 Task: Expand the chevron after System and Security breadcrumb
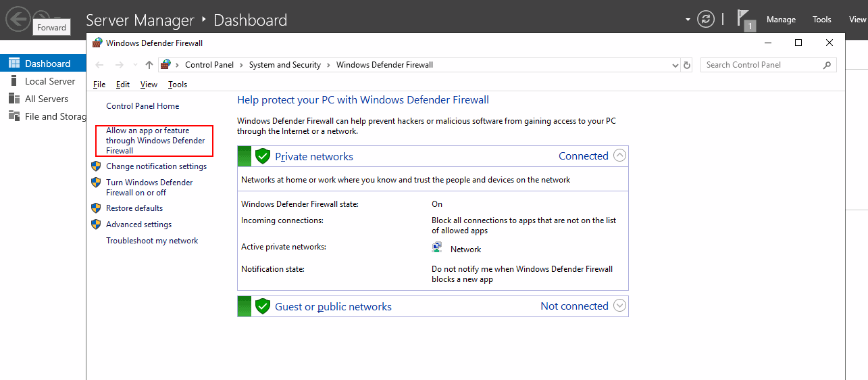coord(329,65)
